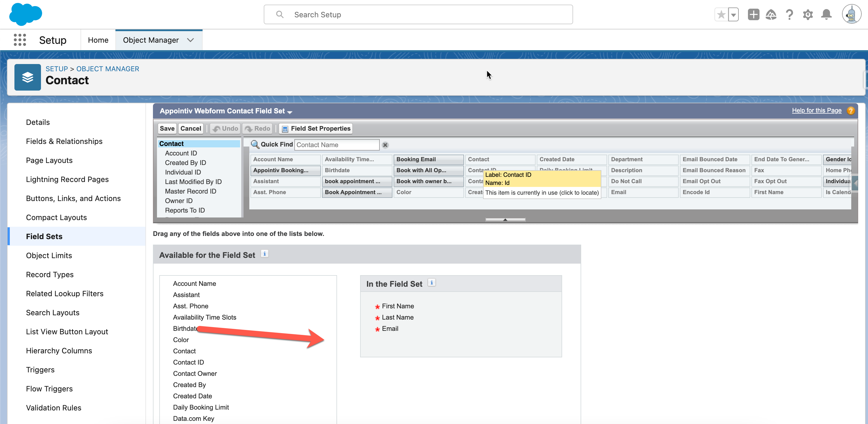Open Details in the sidebar
The image size is (868, 424).
pyautogui.click(x=38, y=122)
